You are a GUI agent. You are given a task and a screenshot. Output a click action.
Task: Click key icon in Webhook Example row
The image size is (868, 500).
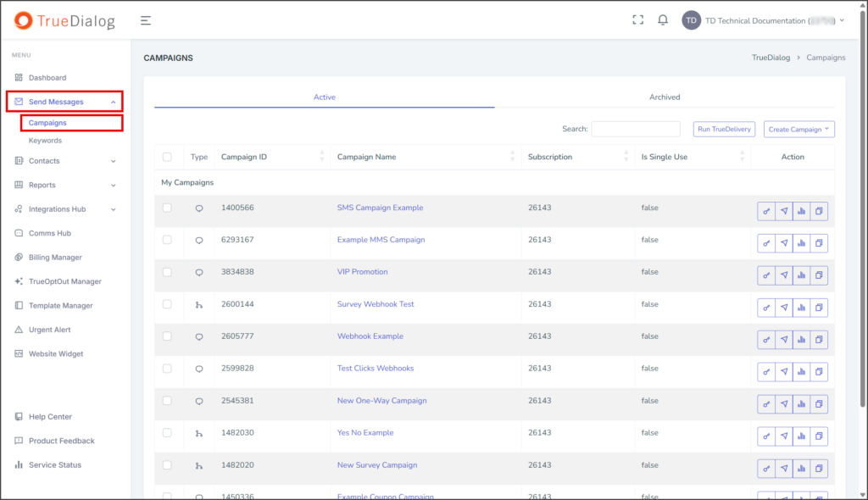[766, 340]
